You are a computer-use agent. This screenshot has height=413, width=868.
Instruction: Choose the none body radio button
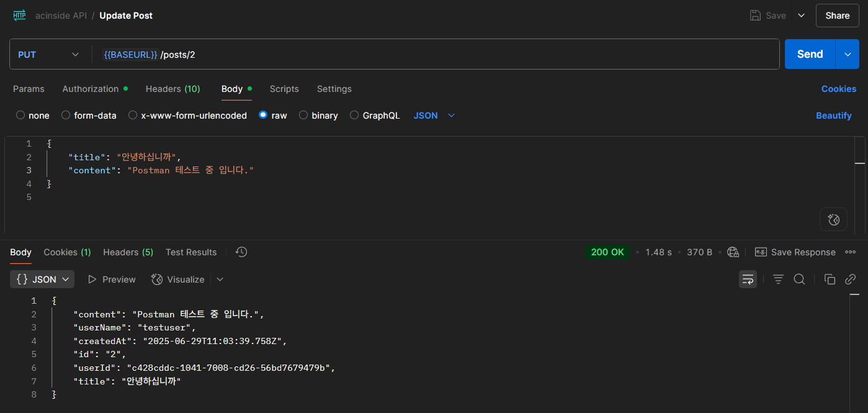point(20,116)
